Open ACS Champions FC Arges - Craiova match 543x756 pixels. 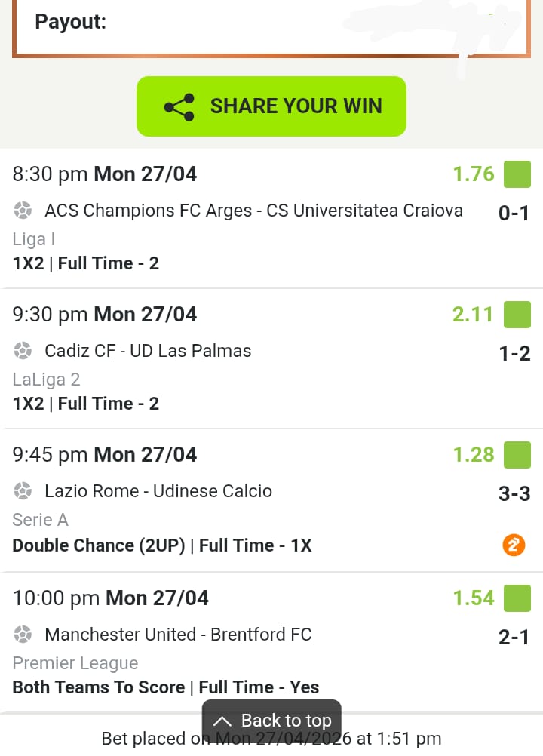(253, 211)
